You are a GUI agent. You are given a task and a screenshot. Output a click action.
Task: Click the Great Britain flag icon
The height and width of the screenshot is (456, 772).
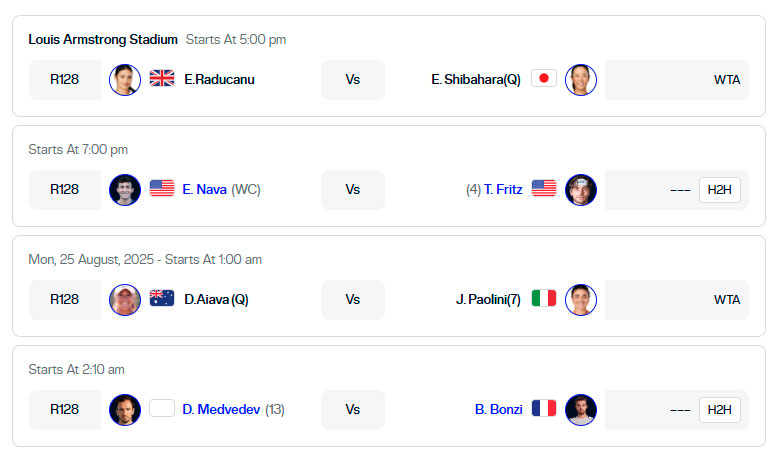click(x=162, y=79)
